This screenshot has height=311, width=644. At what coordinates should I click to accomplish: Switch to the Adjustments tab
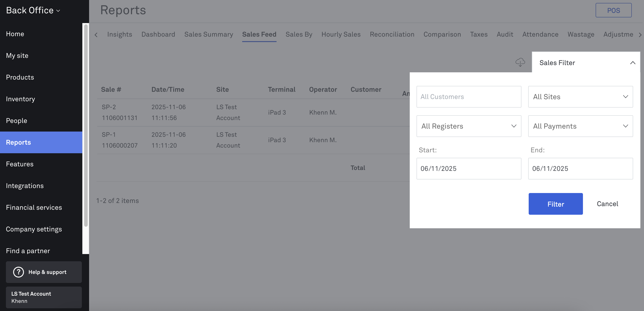click(618, 34)
